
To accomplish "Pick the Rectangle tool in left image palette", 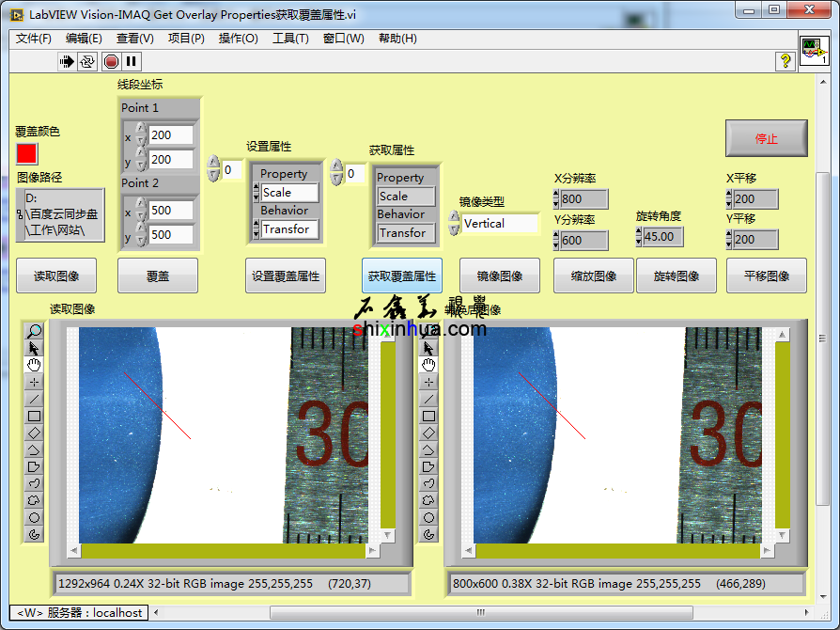I will [34, 416].
